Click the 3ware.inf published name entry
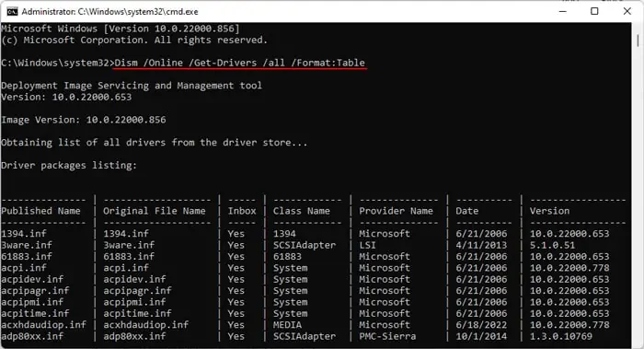This screenshot has height=349, width=644. coord(27,245)
